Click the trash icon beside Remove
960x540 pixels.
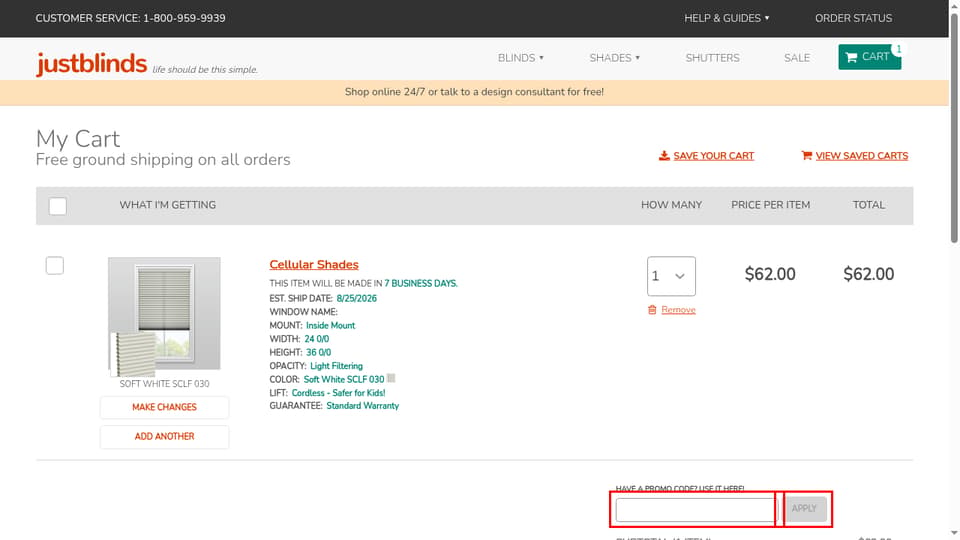point(652,310)
